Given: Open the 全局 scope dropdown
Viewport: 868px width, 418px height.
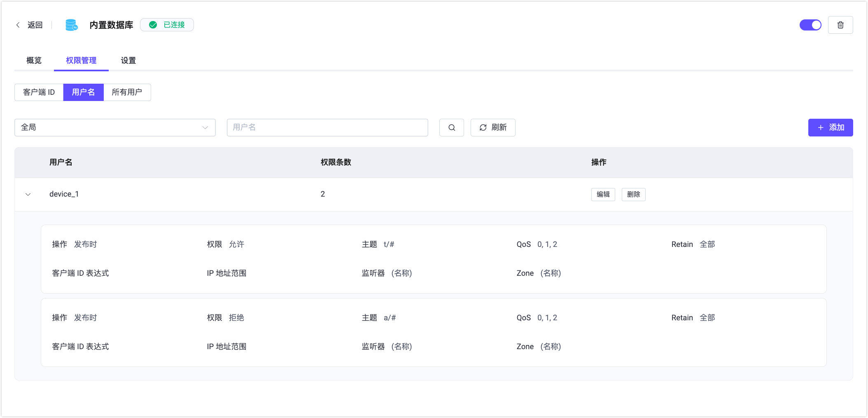Looking at the screenshot, I should pos(115,128).
